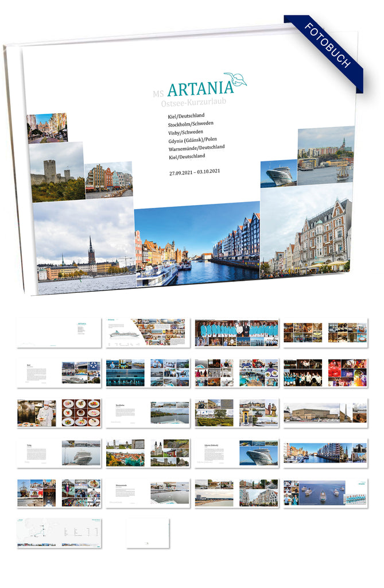
Task: Open the aerial ships at sea spread
Action: click(325, 493)
